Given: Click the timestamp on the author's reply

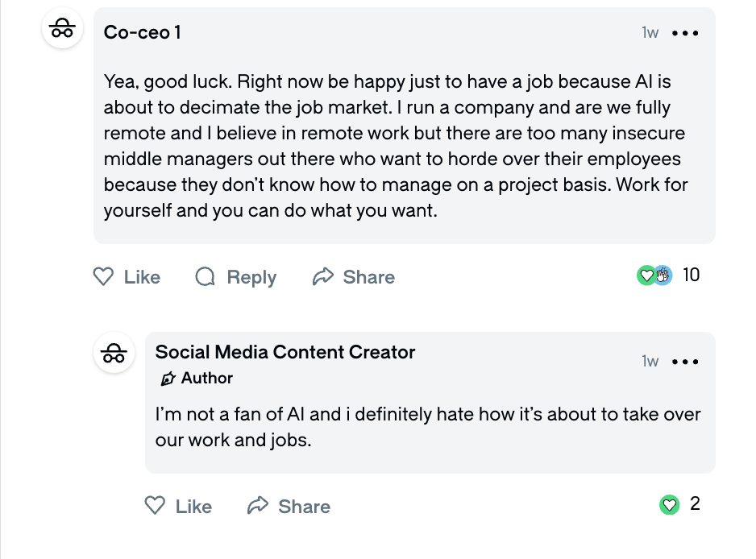Looking at the screenshot, I should click(650, 361).
